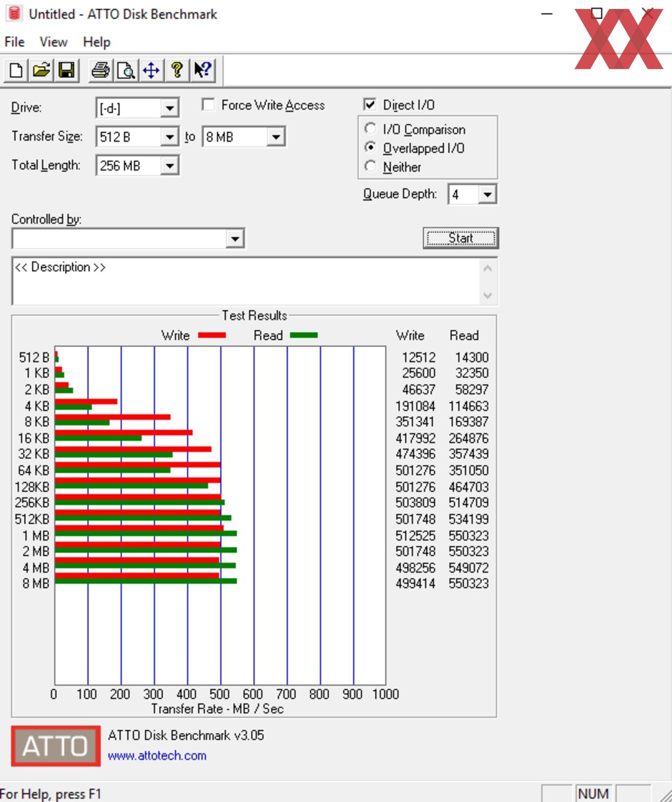This screenshot has height=802, width=672.
Task: Open the 512 B transfer size dropdown
Action: coord(169,136)
